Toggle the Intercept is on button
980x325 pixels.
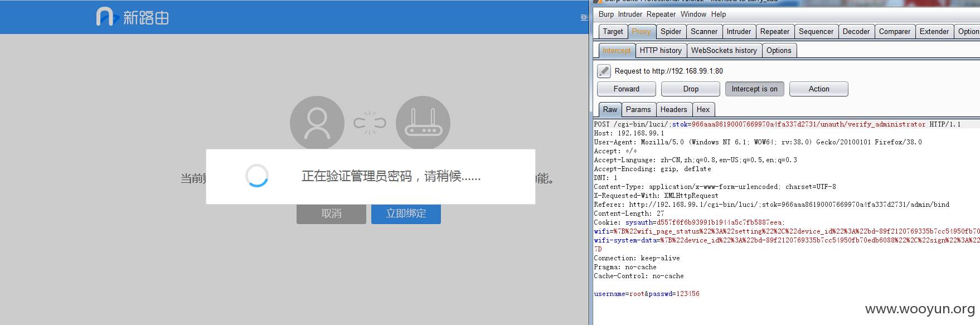pos(754,89)
